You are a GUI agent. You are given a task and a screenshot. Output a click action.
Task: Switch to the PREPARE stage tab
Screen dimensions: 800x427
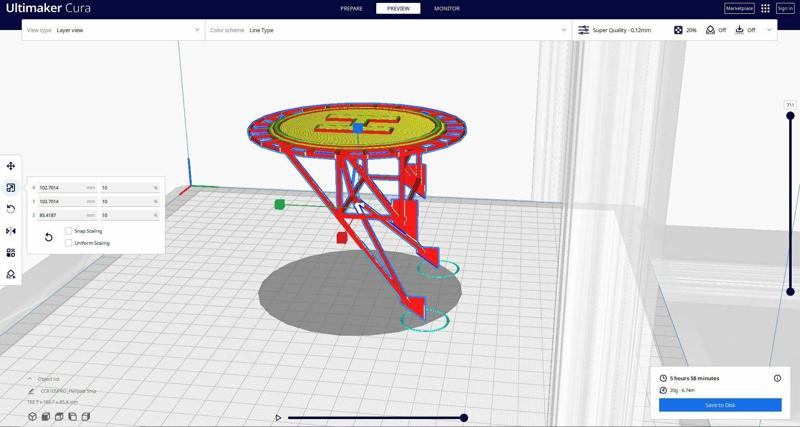[352, 8]
